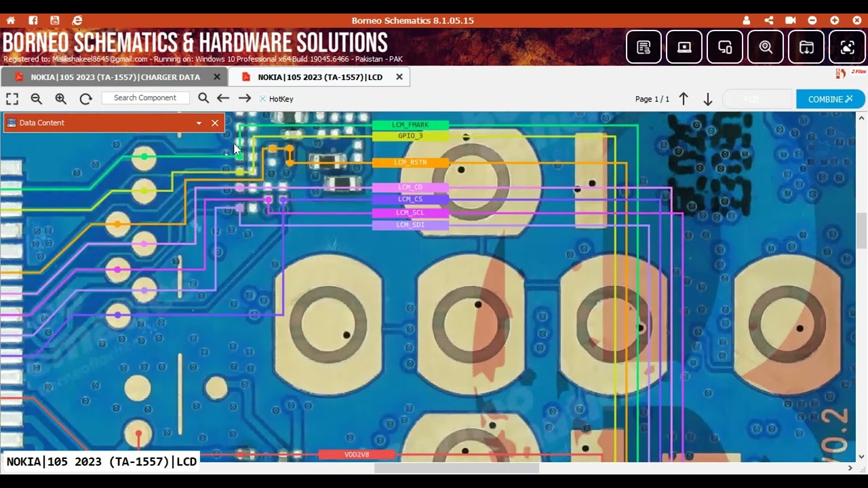Click the share icon in title bar
The image size is (868, 488).
click(768, 20)
